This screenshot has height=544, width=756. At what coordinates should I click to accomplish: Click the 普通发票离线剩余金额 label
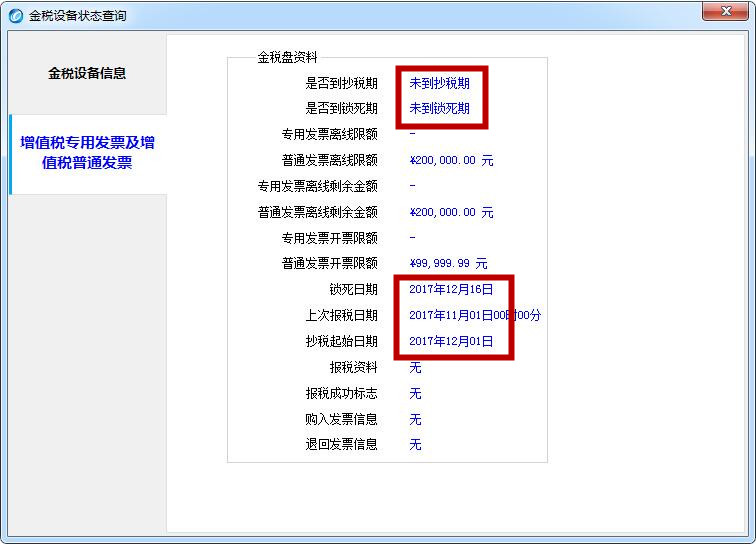tap(318, 212)
